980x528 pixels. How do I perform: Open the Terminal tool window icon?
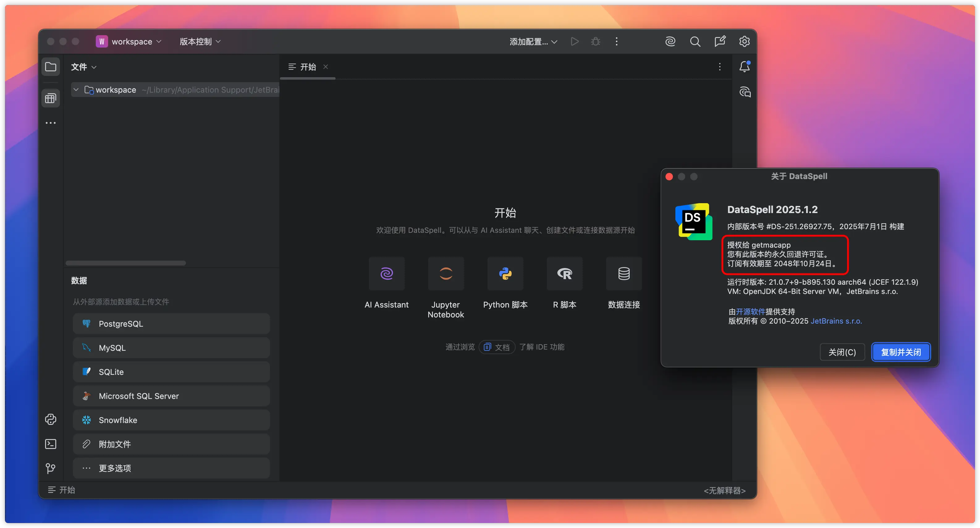coord(51,444)
